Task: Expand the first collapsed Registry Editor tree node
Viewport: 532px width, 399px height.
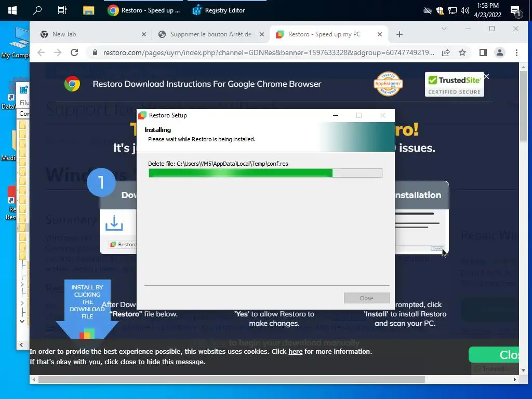Action: click(x=22, y=284)
